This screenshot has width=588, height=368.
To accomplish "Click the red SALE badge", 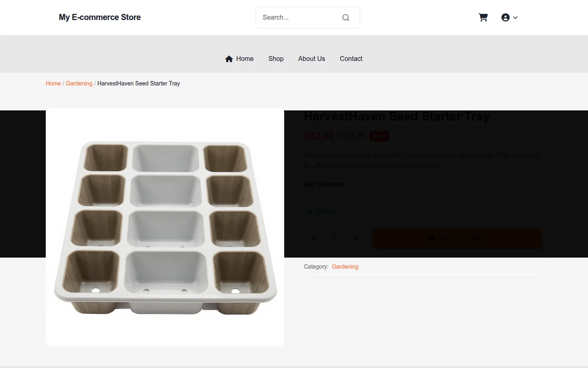I will coord(379,136).
